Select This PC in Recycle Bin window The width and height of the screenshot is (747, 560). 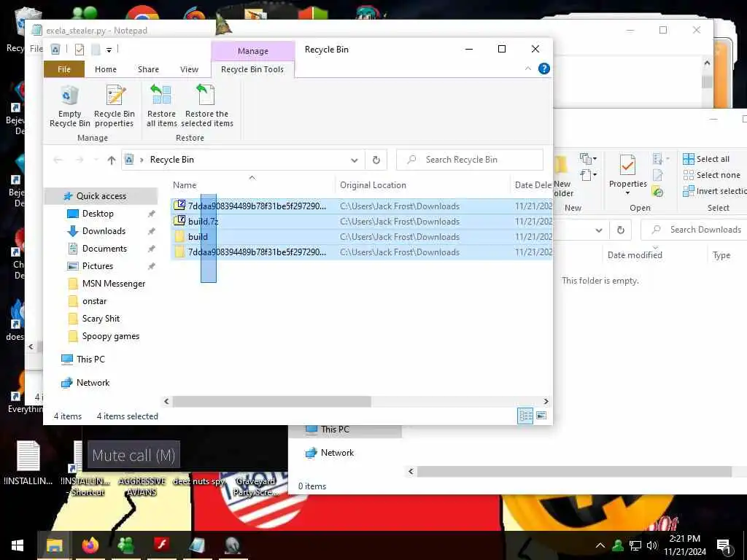(90, 359)
